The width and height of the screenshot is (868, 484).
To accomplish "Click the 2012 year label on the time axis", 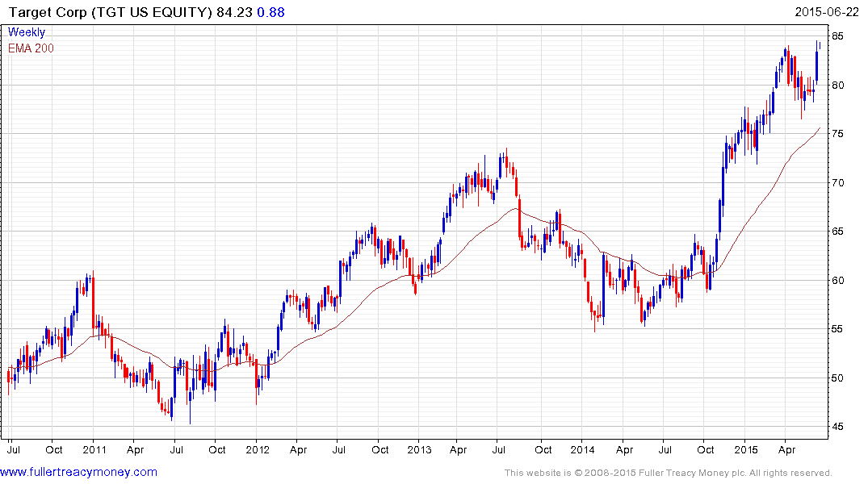I will pyautogui.click(x=258, y=449).
